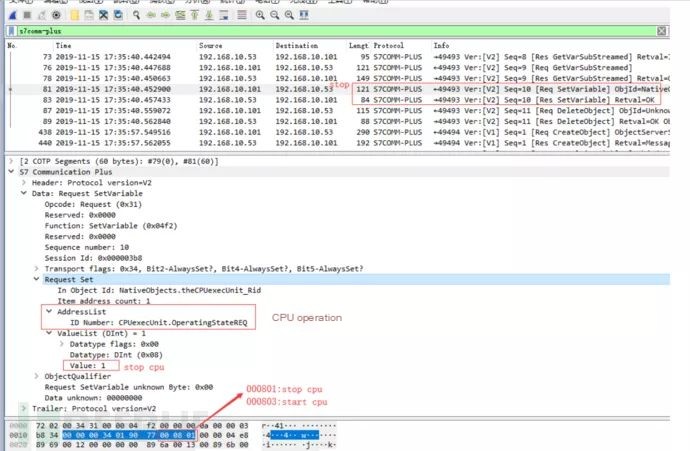Close the capture file
Image resolution: width=690 pixels, height=451 pixels.
pos(103,15)
